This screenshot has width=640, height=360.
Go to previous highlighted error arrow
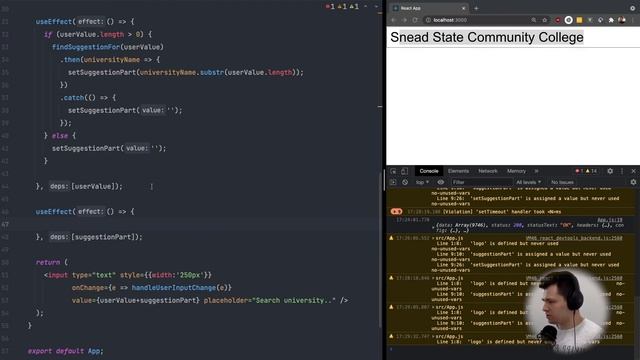pos(366,7)
